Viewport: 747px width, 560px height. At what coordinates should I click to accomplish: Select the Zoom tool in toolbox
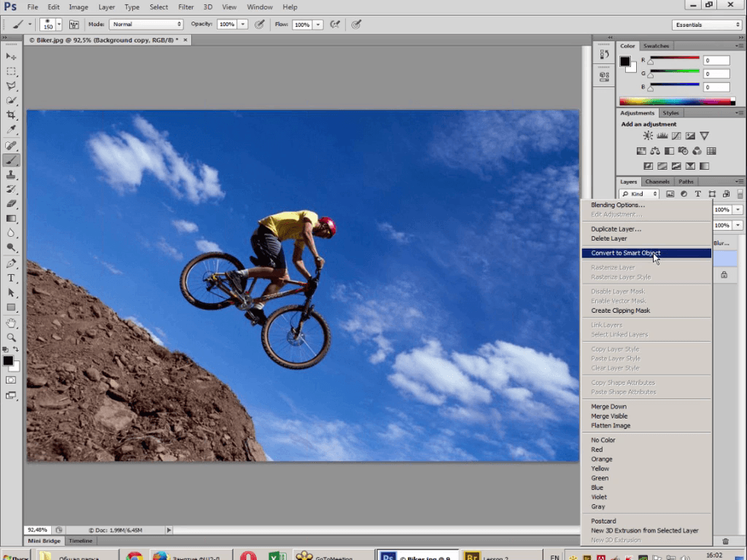point(11,338)
